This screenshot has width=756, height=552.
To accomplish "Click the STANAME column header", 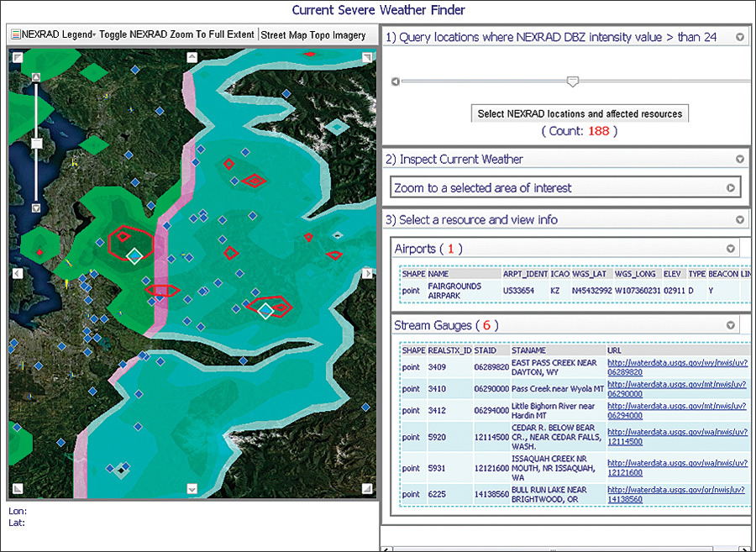I will coord(528,350).
